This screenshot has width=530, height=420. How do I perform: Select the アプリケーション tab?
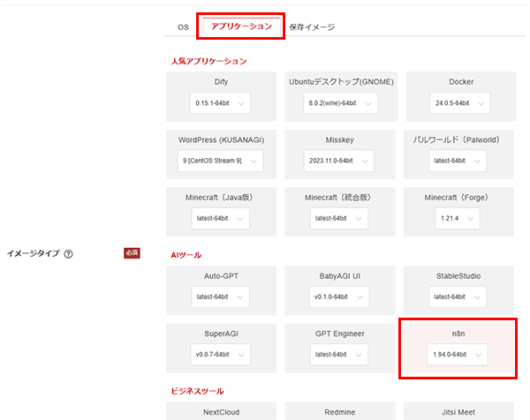pos(241,26)
